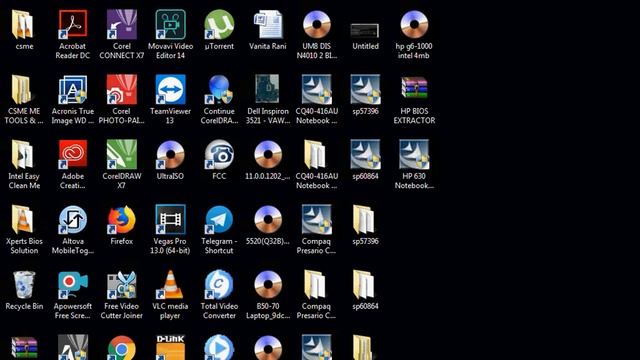Click the Untitled file icon

click(x=365, y=30)
